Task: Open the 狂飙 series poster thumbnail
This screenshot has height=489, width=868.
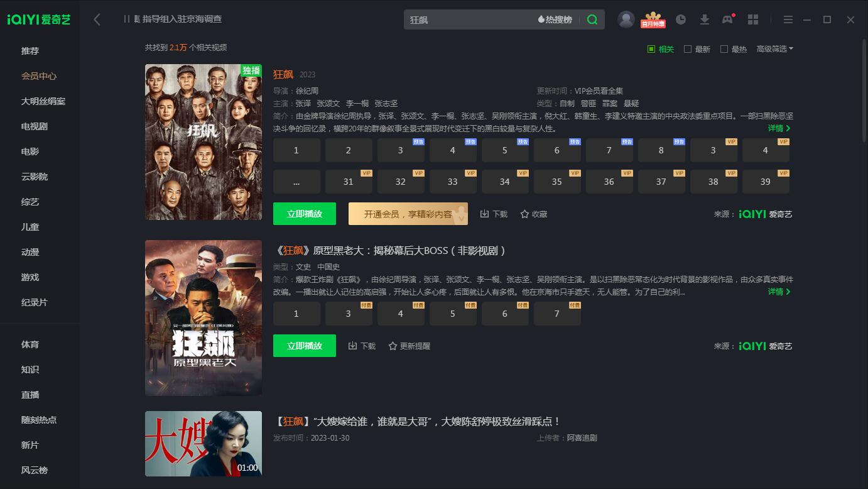Action: tap(203, 142)
